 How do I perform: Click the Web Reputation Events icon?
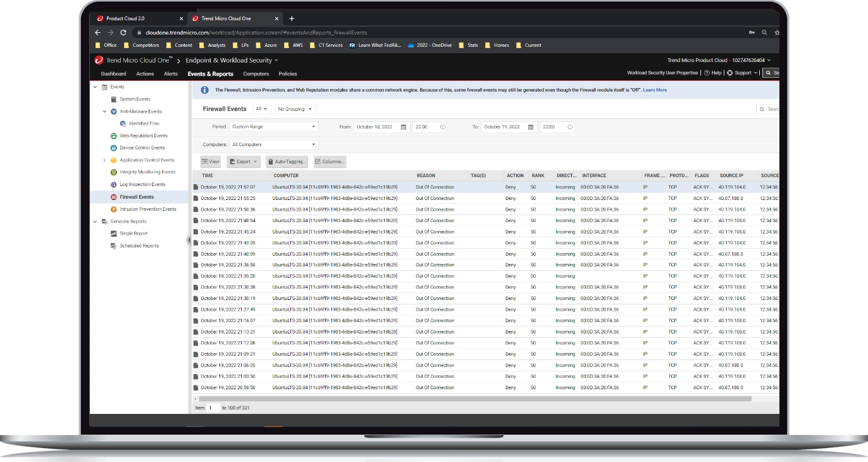(x=114, y=135)
